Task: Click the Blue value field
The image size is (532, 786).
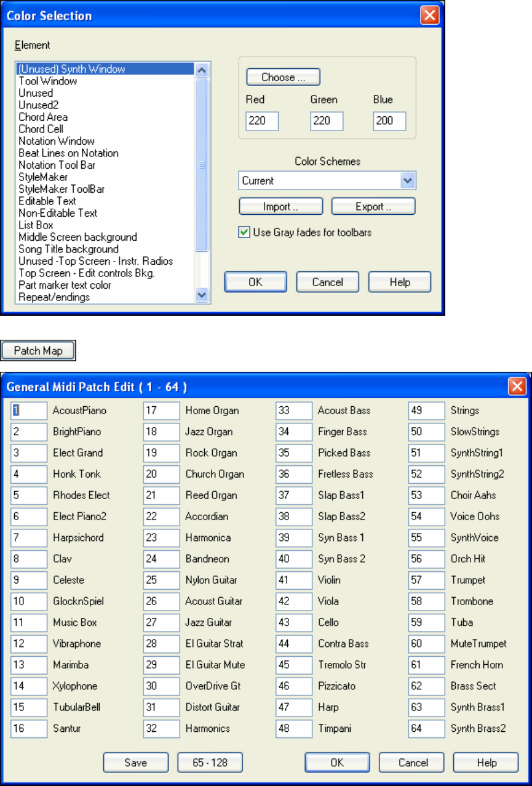Action: click(389, 121)
